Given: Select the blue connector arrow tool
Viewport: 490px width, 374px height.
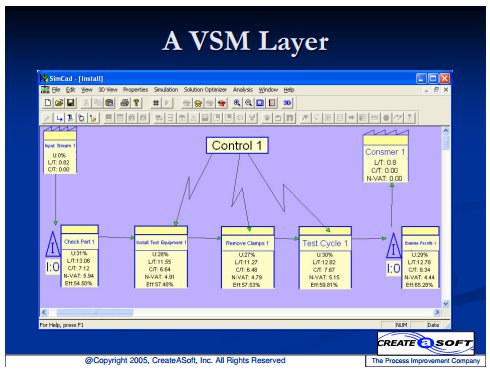Looking at the screenshot, I should click(x=59, y=118).
